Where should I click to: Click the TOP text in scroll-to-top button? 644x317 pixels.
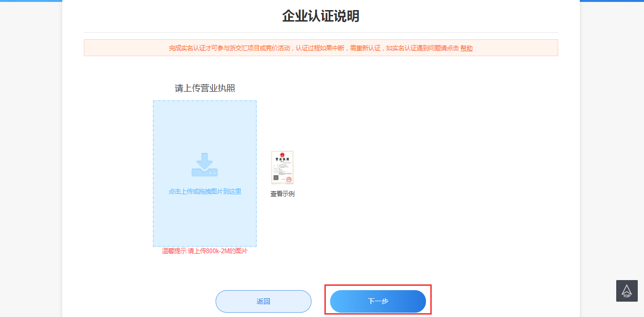[x=626, y=296]
